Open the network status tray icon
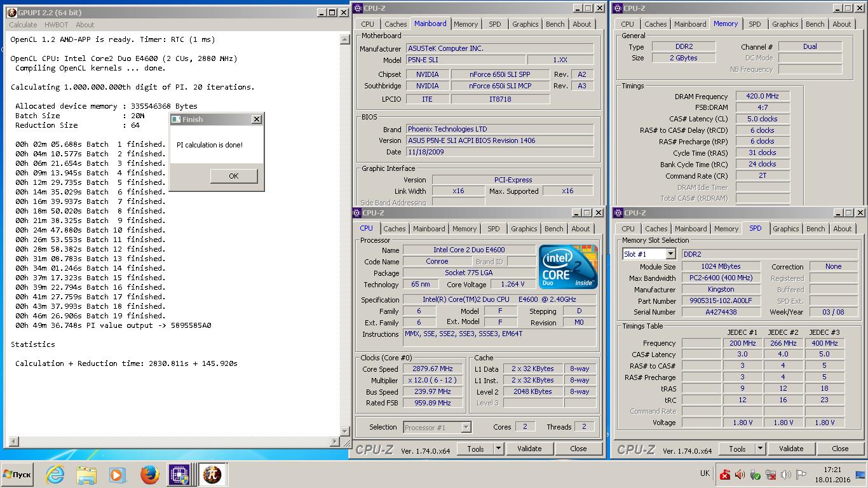This screenshot has height=488, width=868. (770, 475)
